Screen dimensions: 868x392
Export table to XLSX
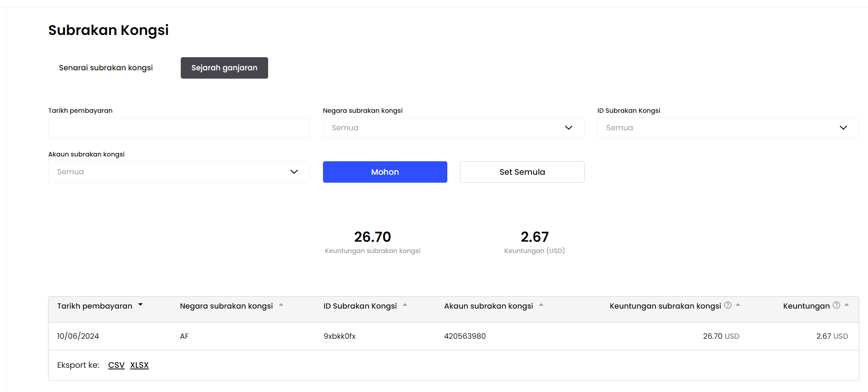(139, 365)
